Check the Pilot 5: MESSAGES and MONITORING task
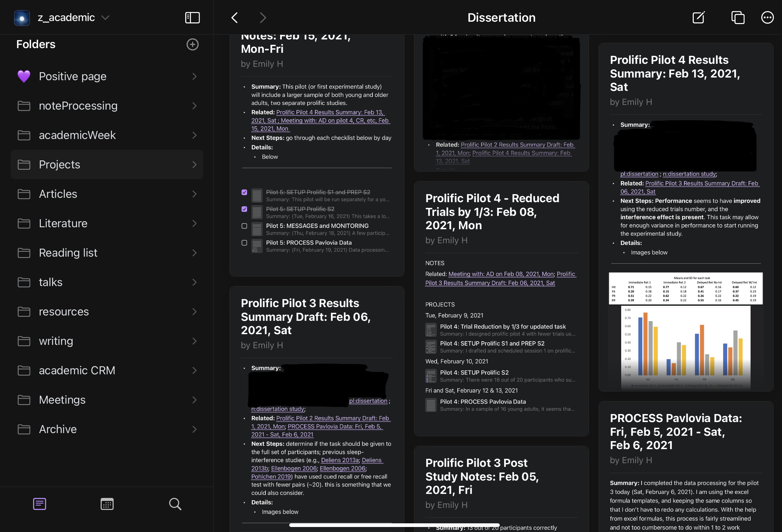This screenshot has width=782, height=532. tap(244, 226)
